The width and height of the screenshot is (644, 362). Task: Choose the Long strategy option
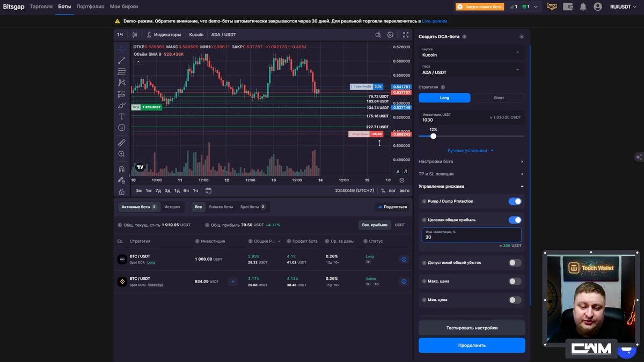444,98
